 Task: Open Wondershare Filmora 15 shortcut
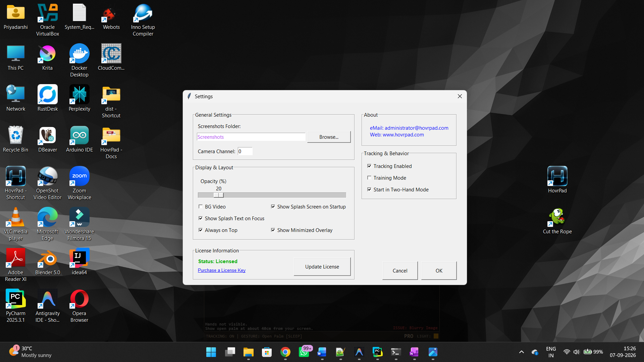coord(79,224)
